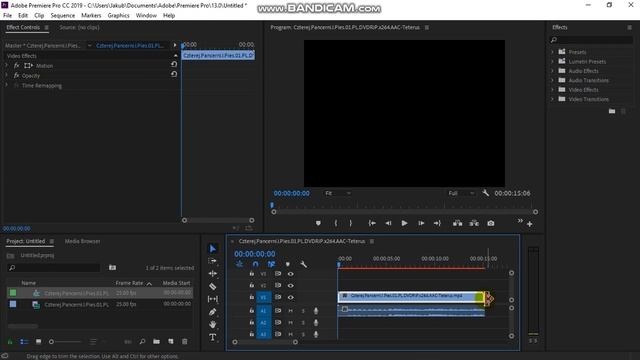This screenshot has width=640, height=360.
Task: Open the Graphics menu
Action: (118, 16)
